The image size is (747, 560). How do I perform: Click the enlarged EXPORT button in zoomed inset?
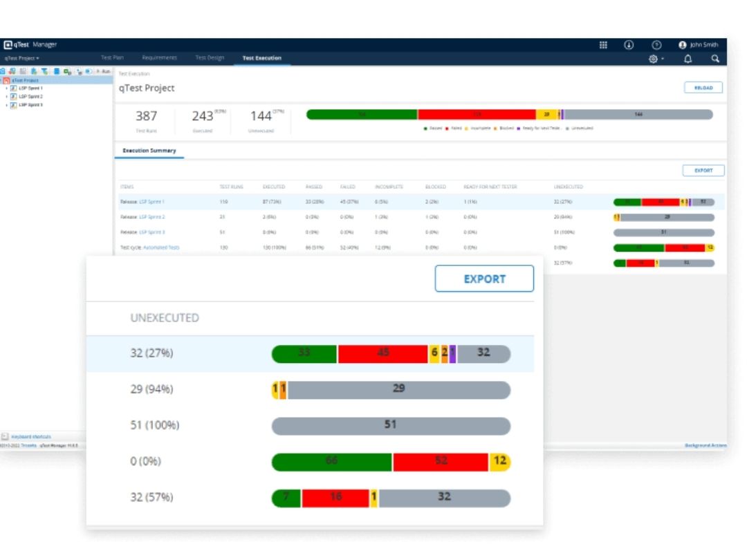tap(484, 279)
